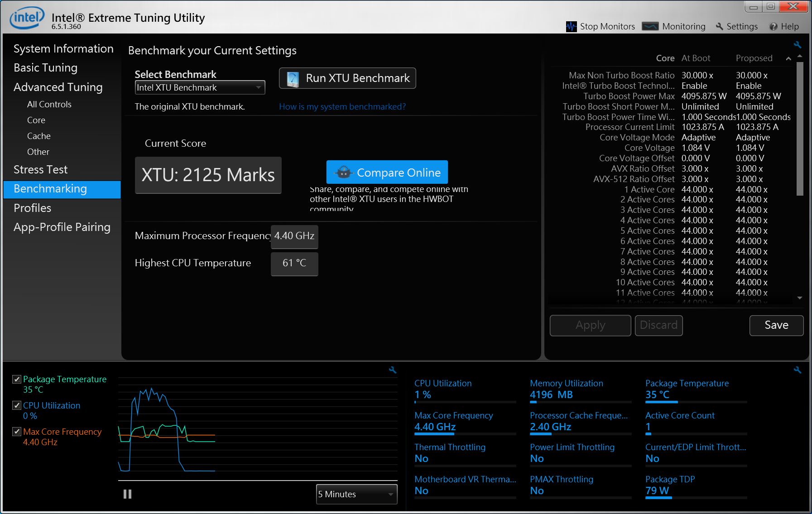The image size is (812, 514).
Task: Click Help label in header
Action: click(790, 26)
